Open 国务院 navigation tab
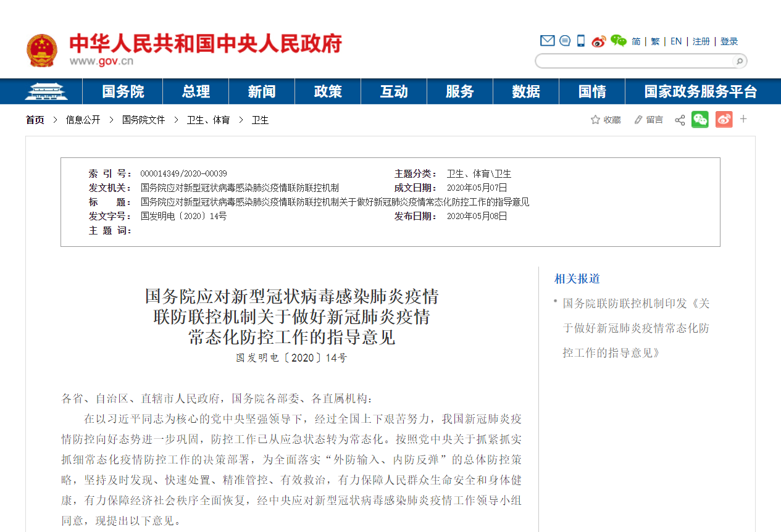The width and height of the screenshot is (781, 532). [x=123, y=92]
